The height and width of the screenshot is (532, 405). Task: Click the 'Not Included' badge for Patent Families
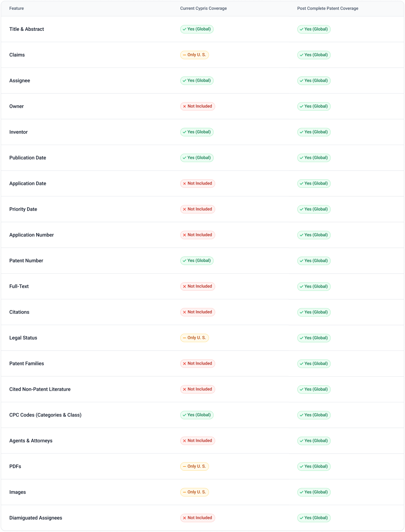197,364
